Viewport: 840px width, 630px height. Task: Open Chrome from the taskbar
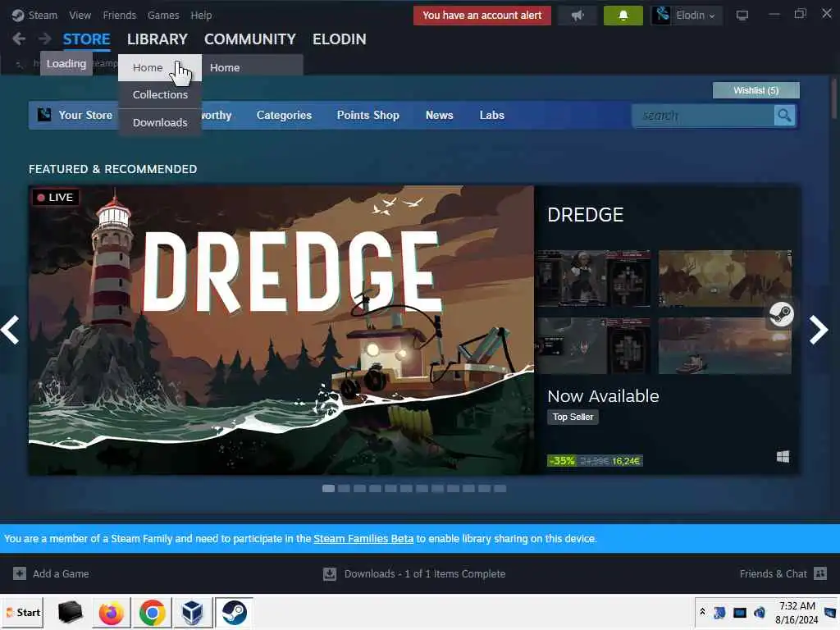pyautogui.click(x=152, y=612)
